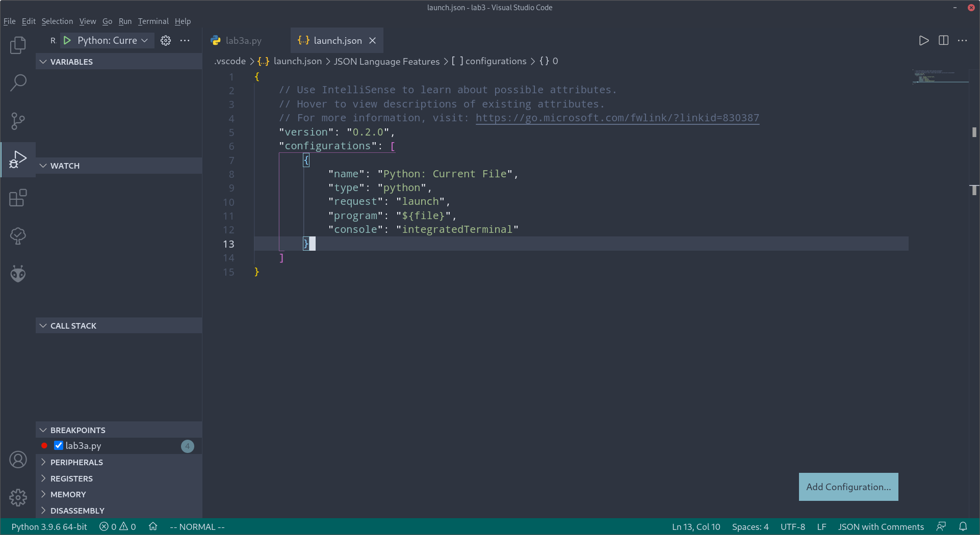Select the Source Control icon
The height and width of the screenshot is (535, 980).
tap(18, 121)
